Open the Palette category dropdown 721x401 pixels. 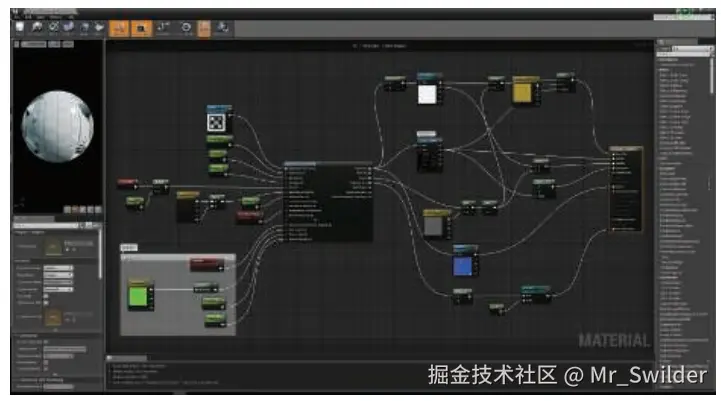(x=691, y=48)
